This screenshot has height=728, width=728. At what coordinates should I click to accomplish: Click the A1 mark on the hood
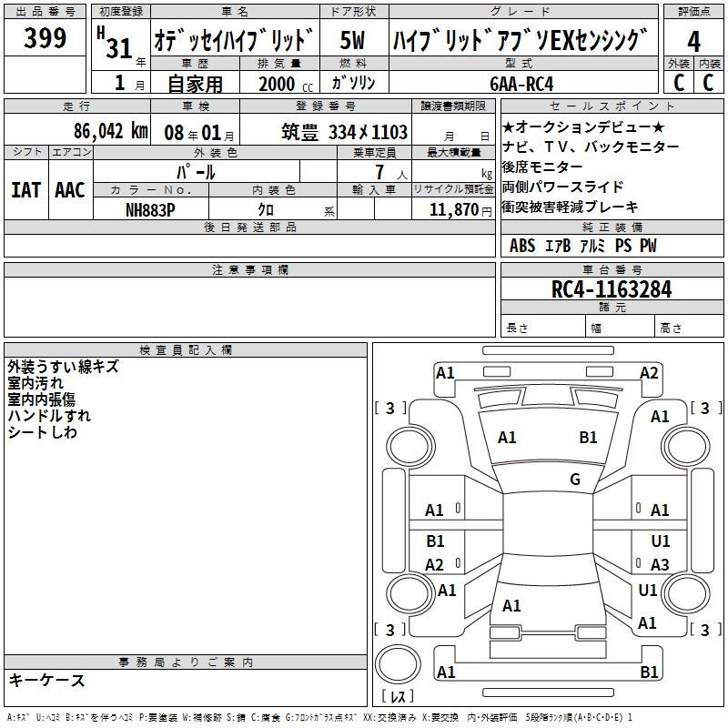[x=507, y=437]
